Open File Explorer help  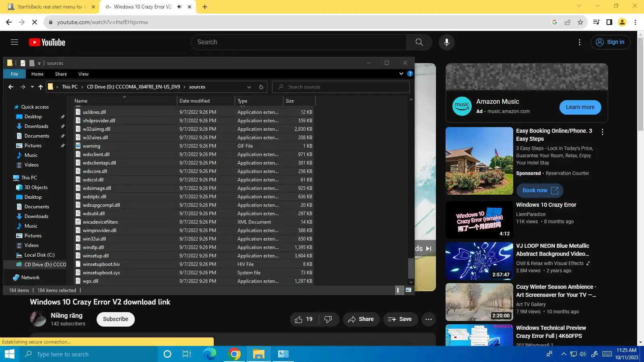[x=410, y=74]
